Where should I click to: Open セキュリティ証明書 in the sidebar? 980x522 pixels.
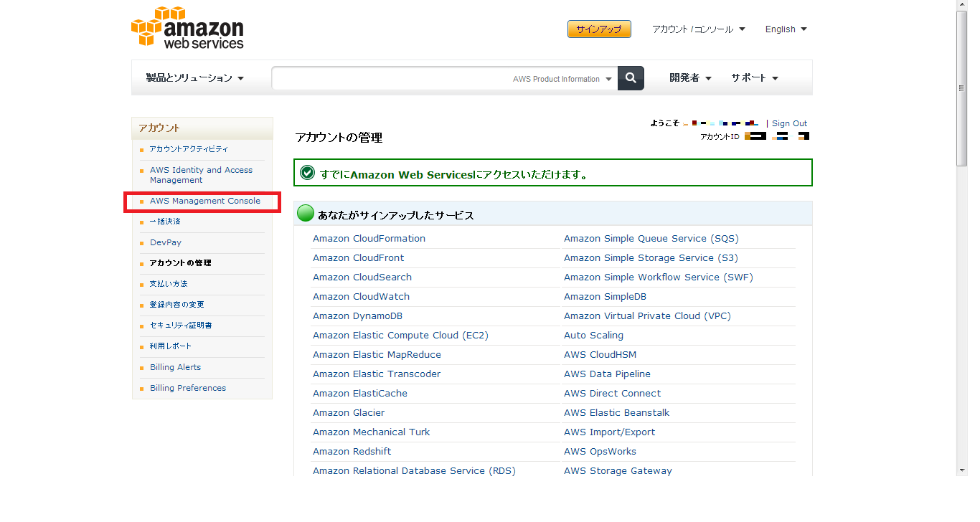click(181, 326)
